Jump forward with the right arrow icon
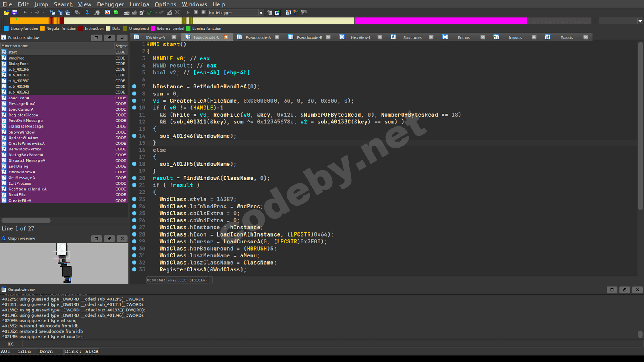Viewport: 644px width, 362px height. [x=37, y=12]
